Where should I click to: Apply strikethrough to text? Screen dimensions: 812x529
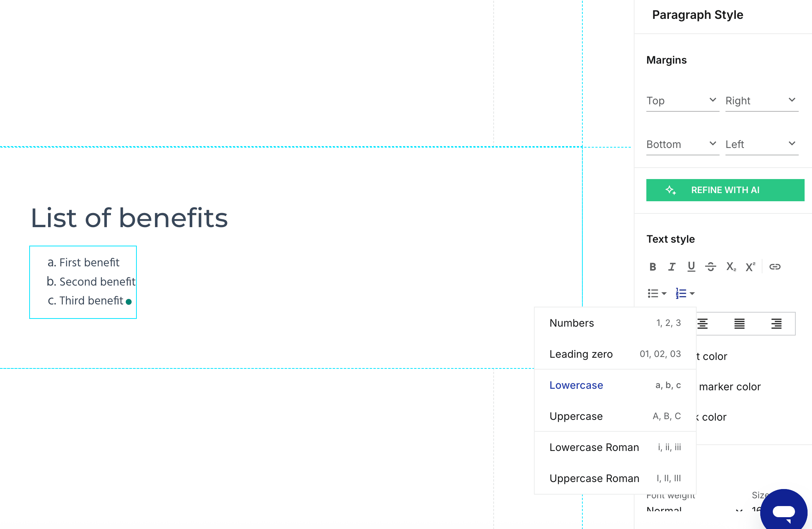pyautogui.click(x=710, y=267)
